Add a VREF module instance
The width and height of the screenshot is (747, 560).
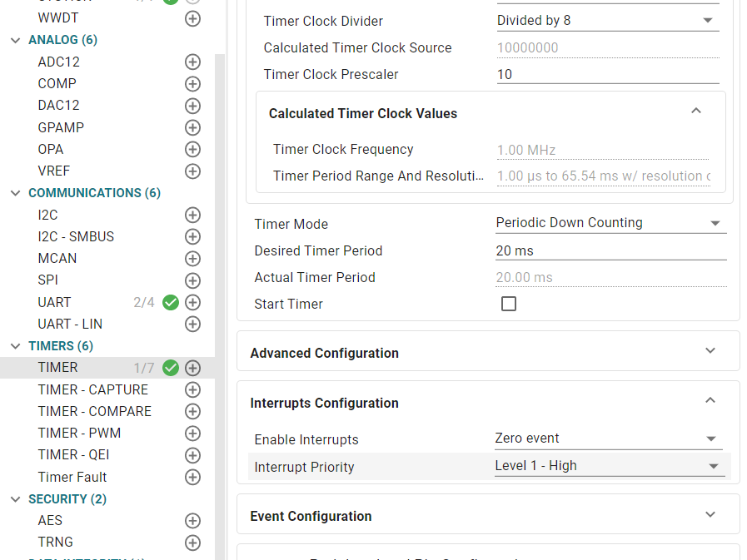click(192, 171)
